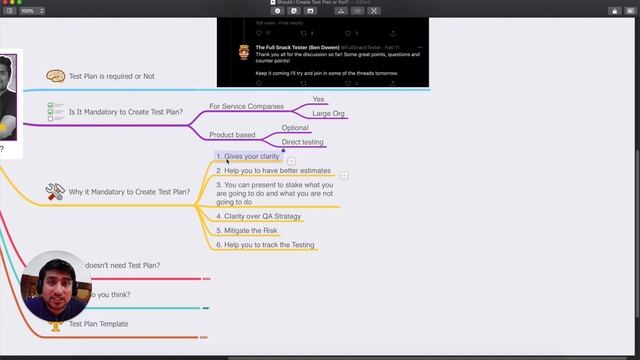The width and height of the screenshot is (640, 360).
Task: Click the second icon in the center toolbar group
Action: (x=294, y=11)
